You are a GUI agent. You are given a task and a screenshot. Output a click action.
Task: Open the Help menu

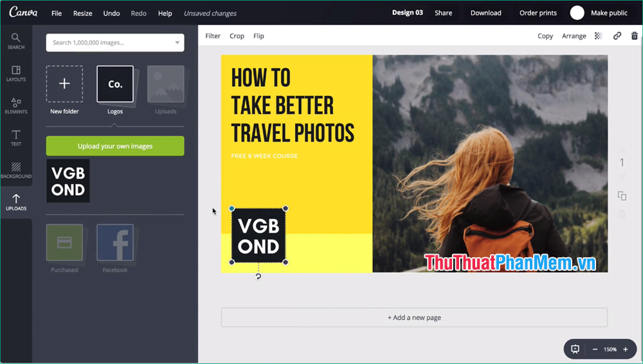165,13
